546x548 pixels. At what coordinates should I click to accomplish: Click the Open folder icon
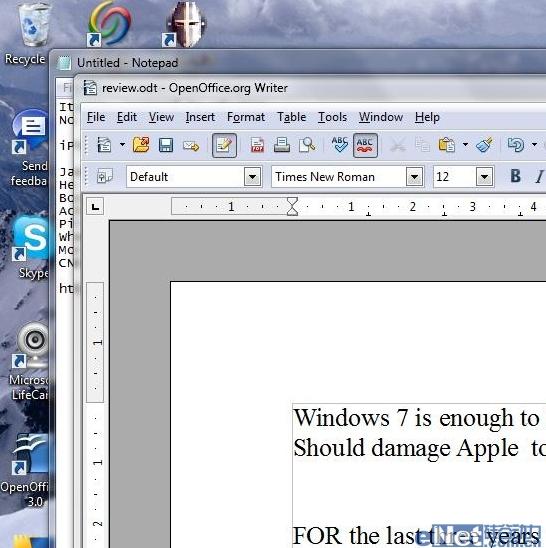pos(141,145)
